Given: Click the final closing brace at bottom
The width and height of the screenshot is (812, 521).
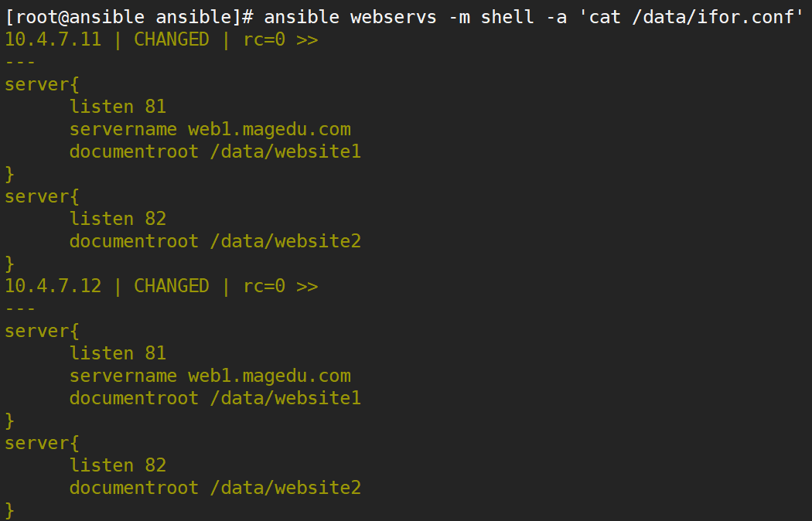Looking at the screenshot, I should 9,511.
